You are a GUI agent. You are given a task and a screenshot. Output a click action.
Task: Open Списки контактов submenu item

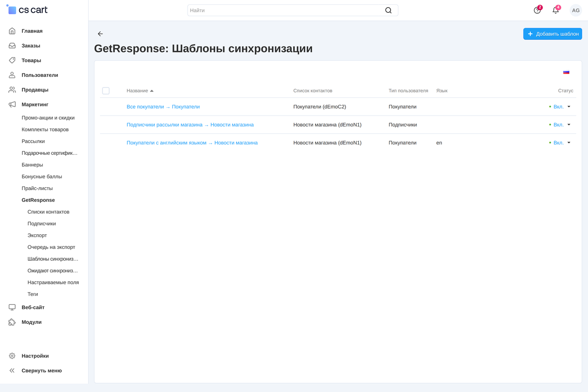[49, 212]
